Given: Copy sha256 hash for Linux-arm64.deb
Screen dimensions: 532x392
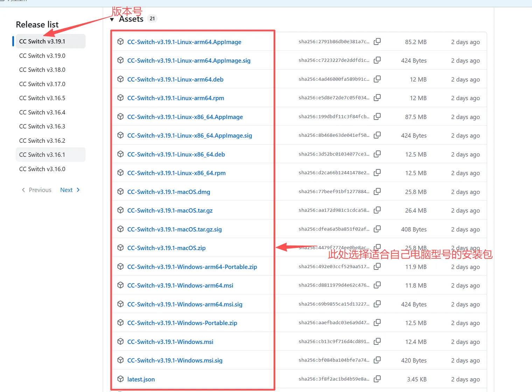Looking at the screenshot, I should 377,79.
